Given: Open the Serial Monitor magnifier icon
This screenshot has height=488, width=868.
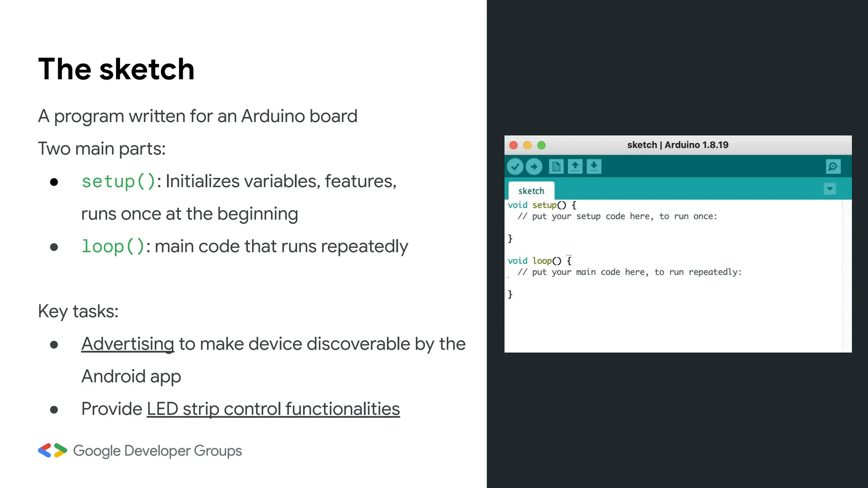Looking at the screenshot, I should click(x=833, y=166).
